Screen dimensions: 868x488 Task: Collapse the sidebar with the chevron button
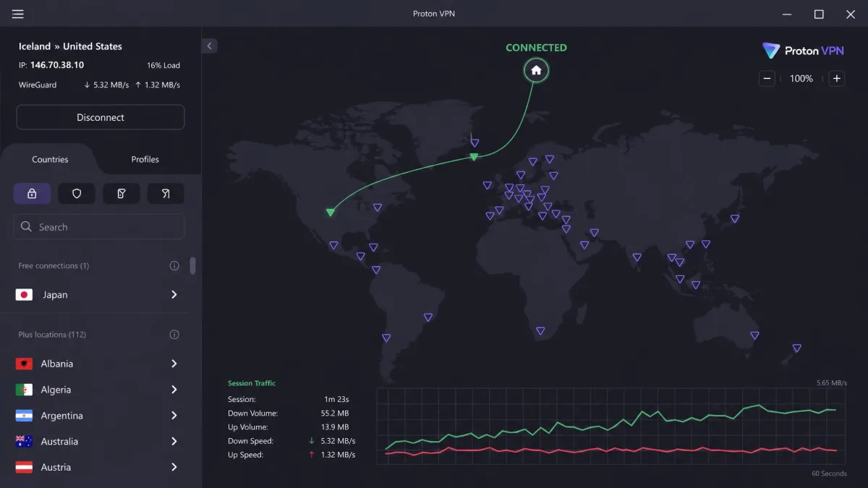pyautogui.click(x=210, y=46)
